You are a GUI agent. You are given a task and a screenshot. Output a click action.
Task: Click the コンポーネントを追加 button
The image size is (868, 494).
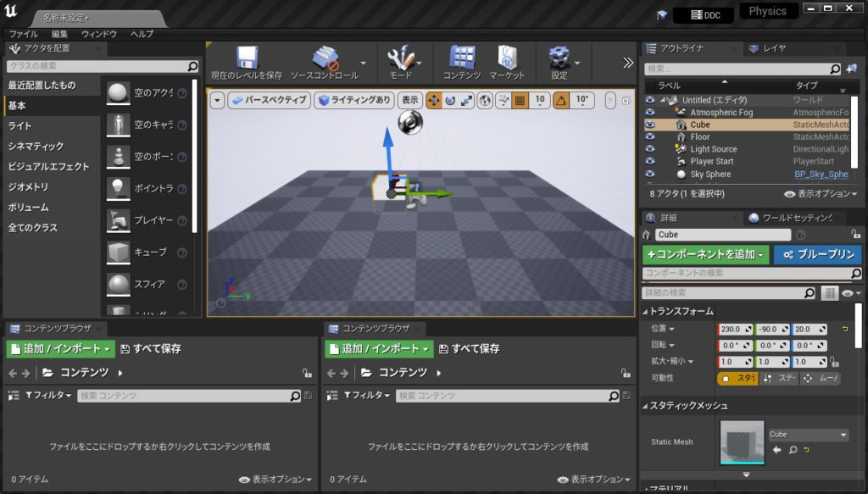coord(706,254)
